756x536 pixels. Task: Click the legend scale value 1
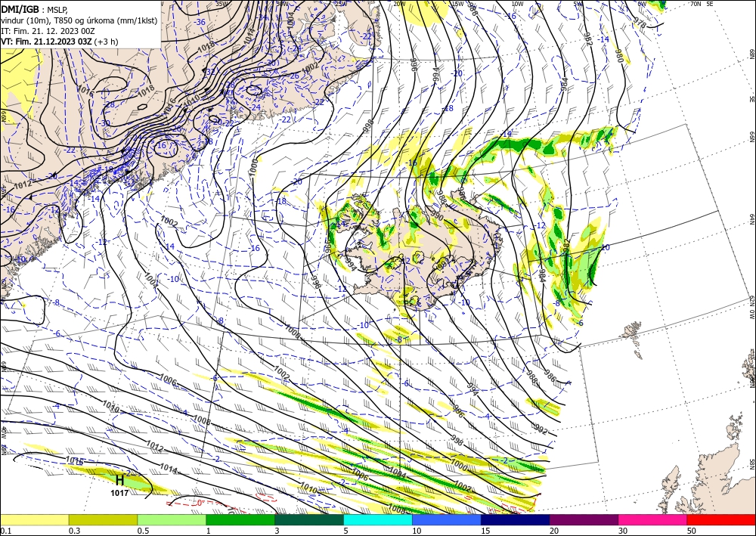pyautogui.click(x=209, y=531)
